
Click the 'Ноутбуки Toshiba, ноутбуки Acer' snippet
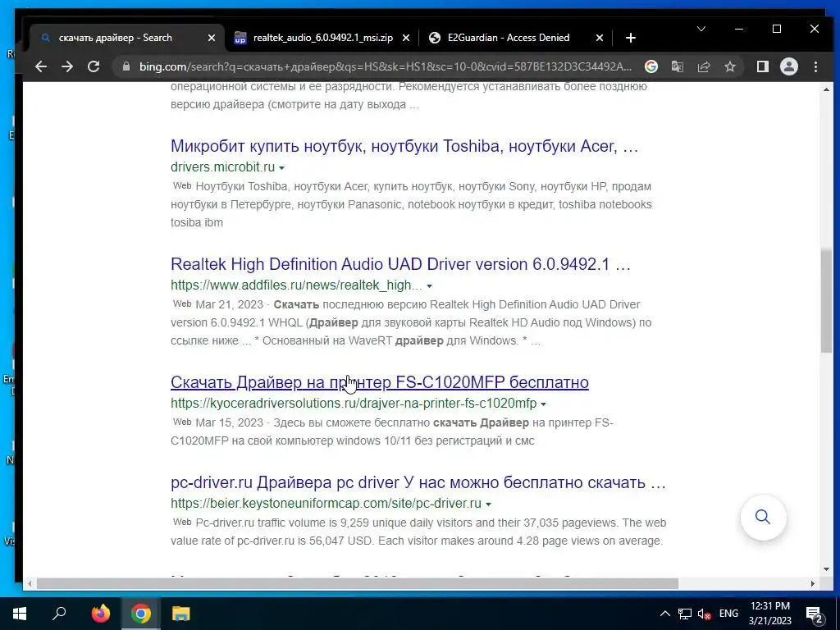[412, 204]
